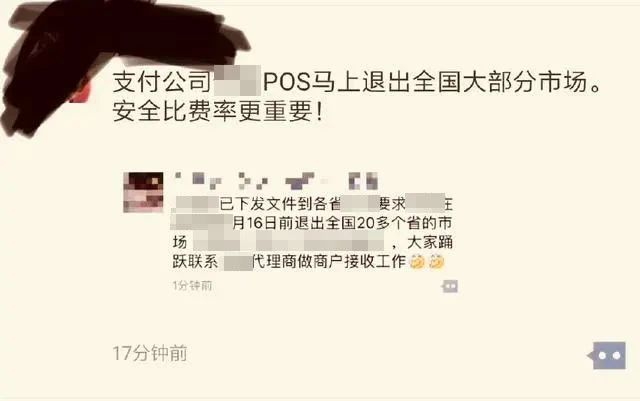Tap the small comment icon beside 1分钟前
Image resolution: width=640 pixels, height=401 pixels.
tap(450, 286)
